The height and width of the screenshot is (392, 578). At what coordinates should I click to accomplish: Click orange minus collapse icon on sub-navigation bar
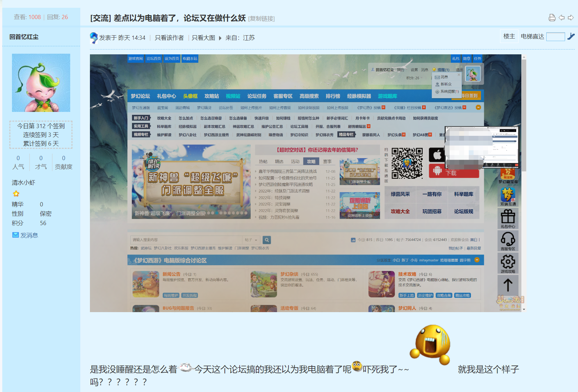[478, 107]
